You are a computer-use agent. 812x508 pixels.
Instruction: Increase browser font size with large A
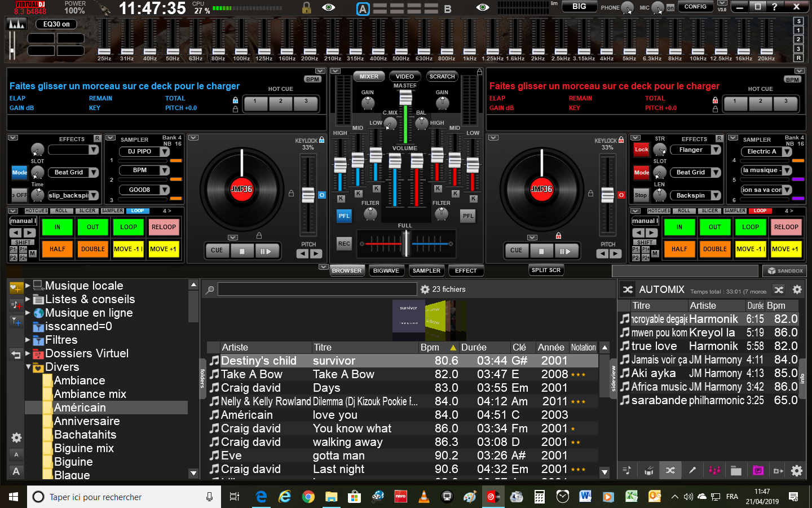coord(16,471)
